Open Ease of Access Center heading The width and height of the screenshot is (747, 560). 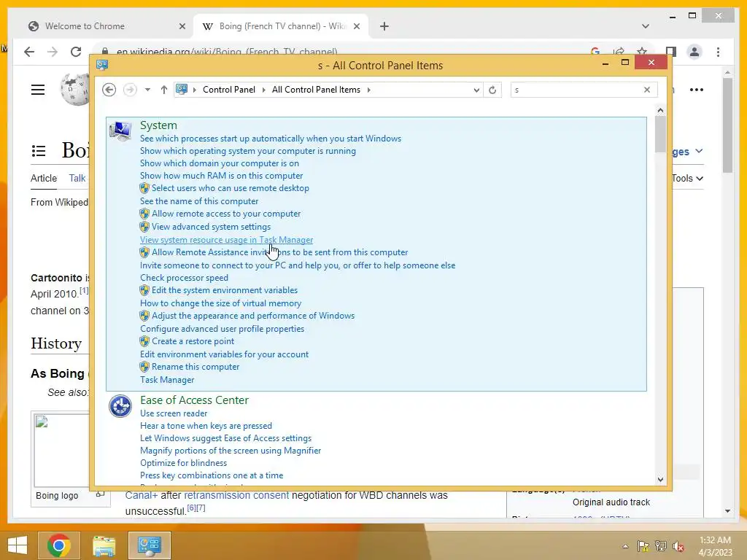[x=194, y=400]
